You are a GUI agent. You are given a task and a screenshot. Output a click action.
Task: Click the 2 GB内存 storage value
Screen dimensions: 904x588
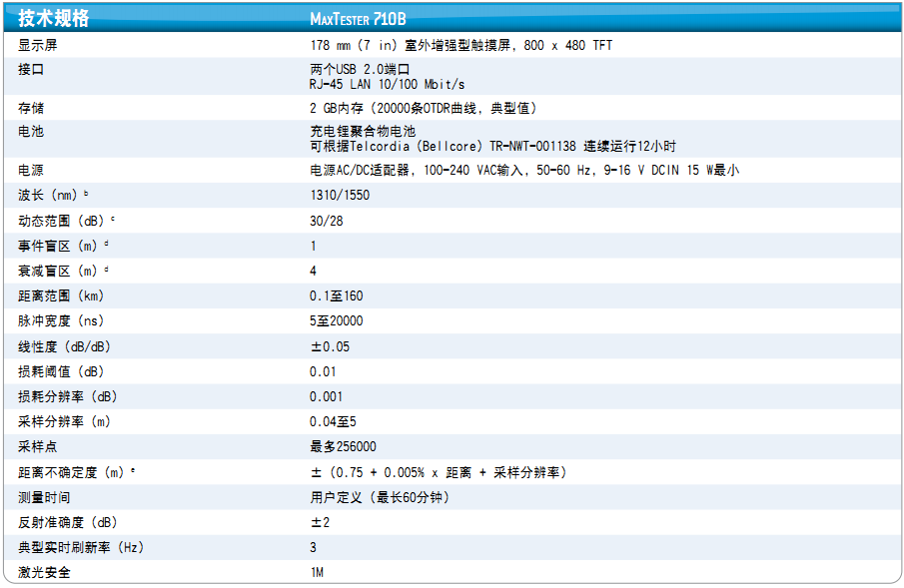[x=424, y=108]
